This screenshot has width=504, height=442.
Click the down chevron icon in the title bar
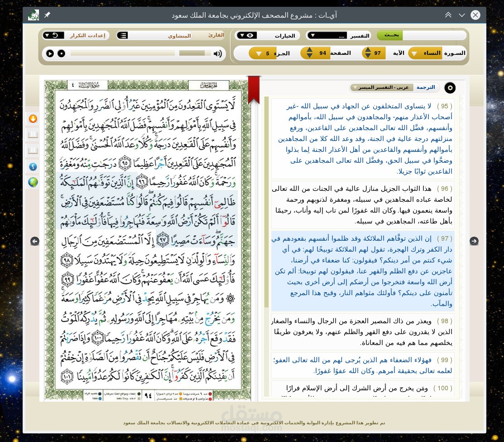461,15
